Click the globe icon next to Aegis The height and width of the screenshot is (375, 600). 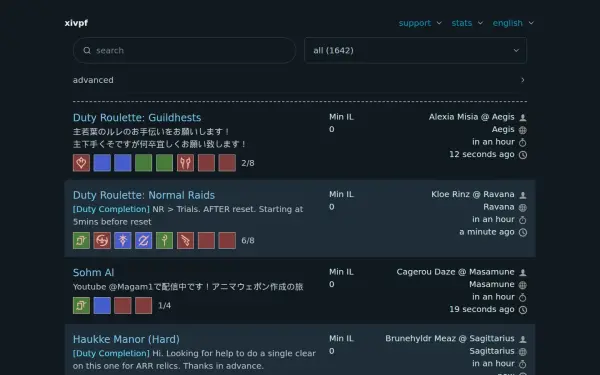click(523, 130)
